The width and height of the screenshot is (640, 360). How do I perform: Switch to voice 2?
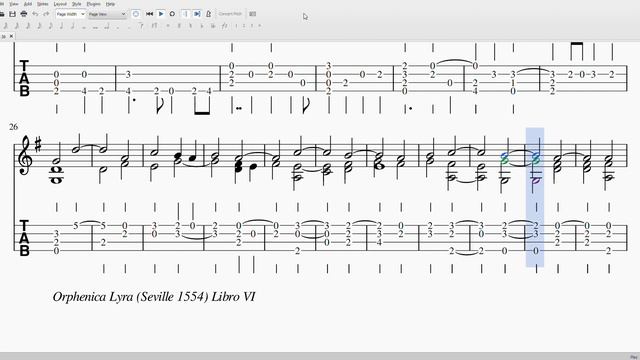(244, 26)
